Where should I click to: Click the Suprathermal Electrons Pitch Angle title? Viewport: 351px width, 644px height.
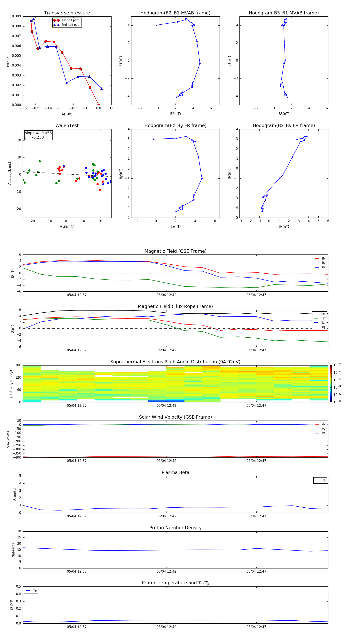[175, 362]
